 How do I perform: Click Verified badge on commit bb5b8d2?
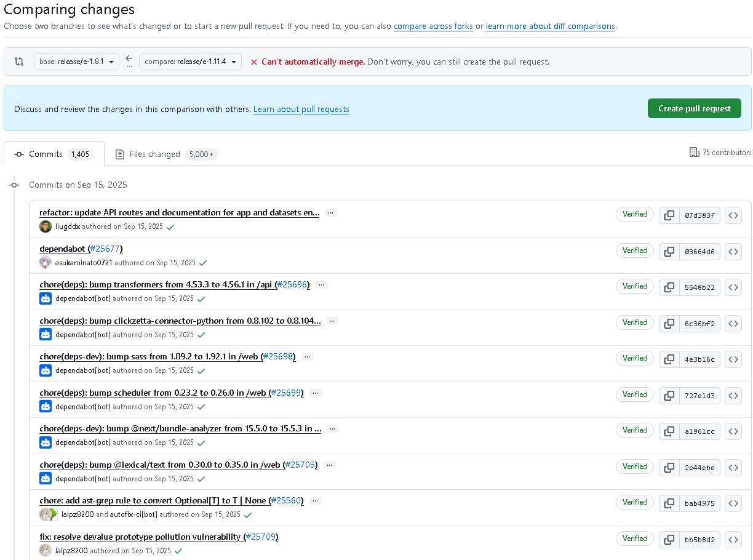tap(635, 538)
